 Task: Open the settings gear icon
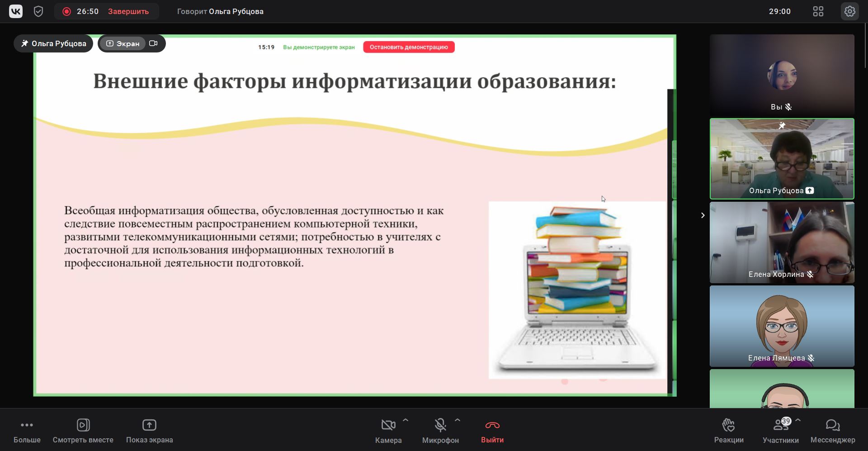click(849, 11)
